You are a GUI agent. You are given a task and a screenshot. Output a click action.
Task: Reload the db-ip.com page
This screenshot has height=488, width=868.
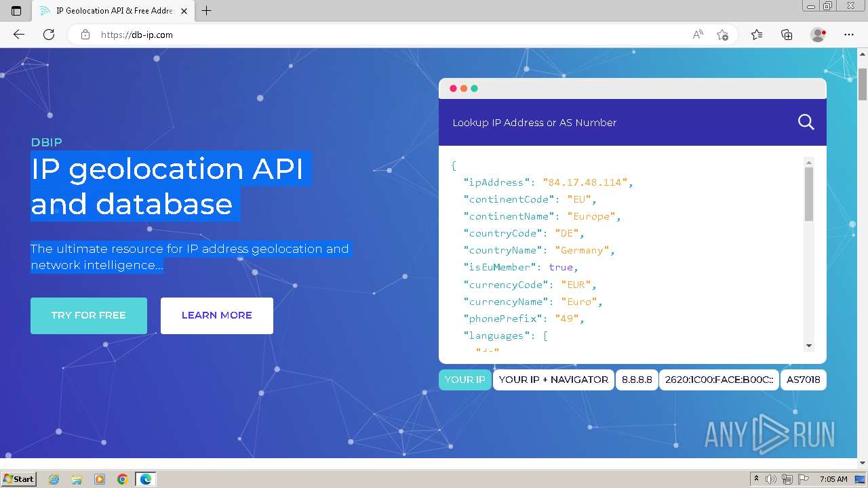(49, 35)
